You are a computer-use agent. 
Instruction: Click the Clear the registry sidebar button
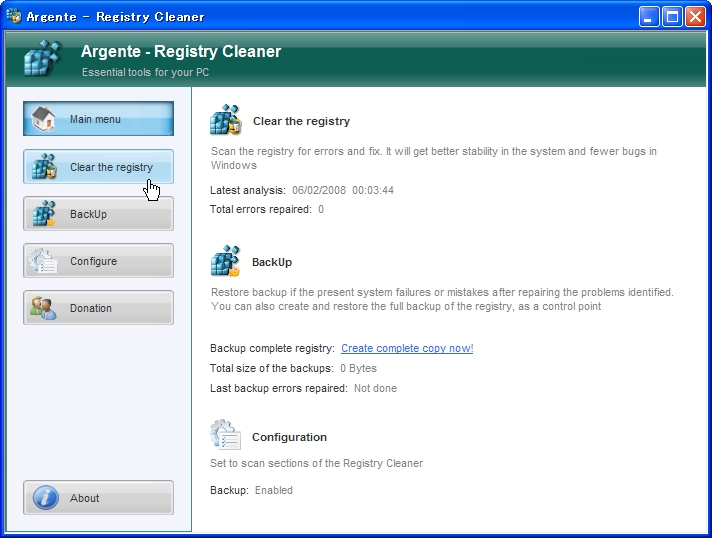click(98, 167)
